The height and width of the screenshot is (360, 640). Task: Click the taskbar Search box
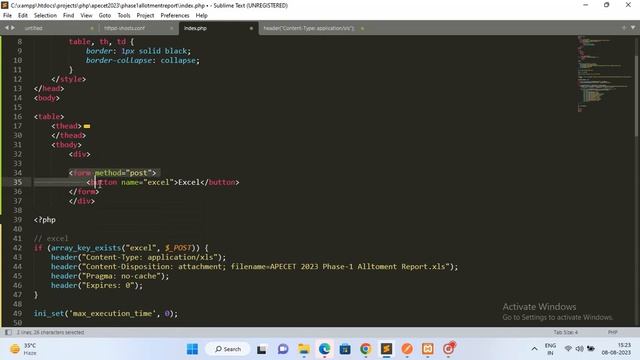228,349
